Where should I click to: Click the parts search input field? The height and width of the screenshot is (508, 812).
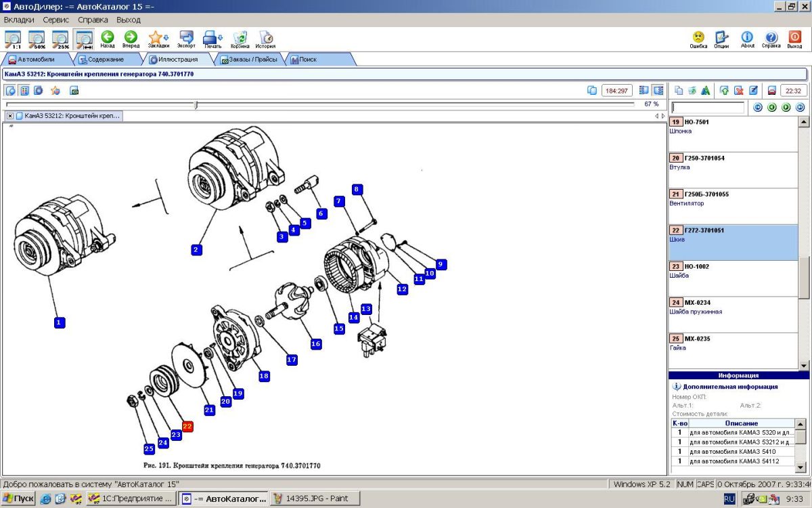coord(708,107)
